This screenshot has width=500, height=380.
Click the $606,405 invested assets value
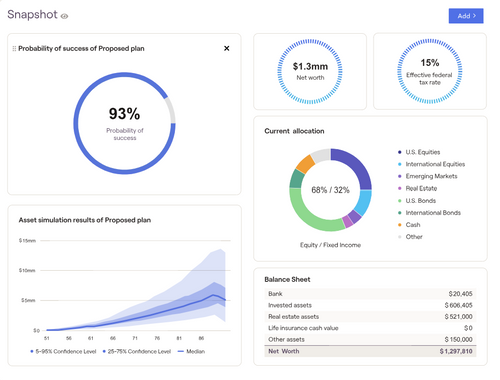coord(458,305)
